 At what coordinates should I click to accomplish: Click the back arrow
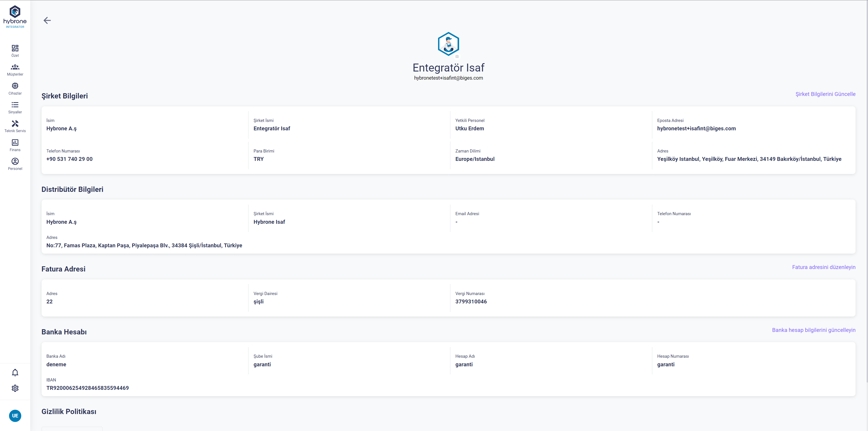tap(47, 21)
